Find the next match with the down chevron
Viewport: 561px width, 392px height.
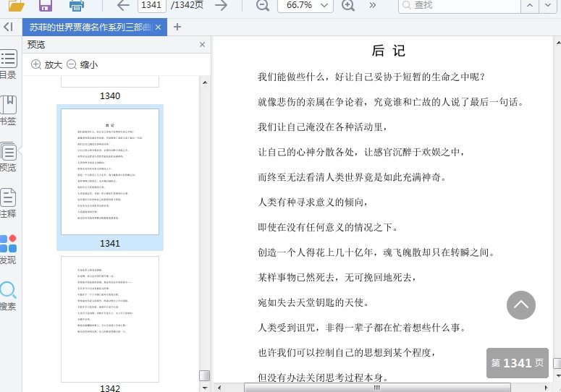point(548,5)
